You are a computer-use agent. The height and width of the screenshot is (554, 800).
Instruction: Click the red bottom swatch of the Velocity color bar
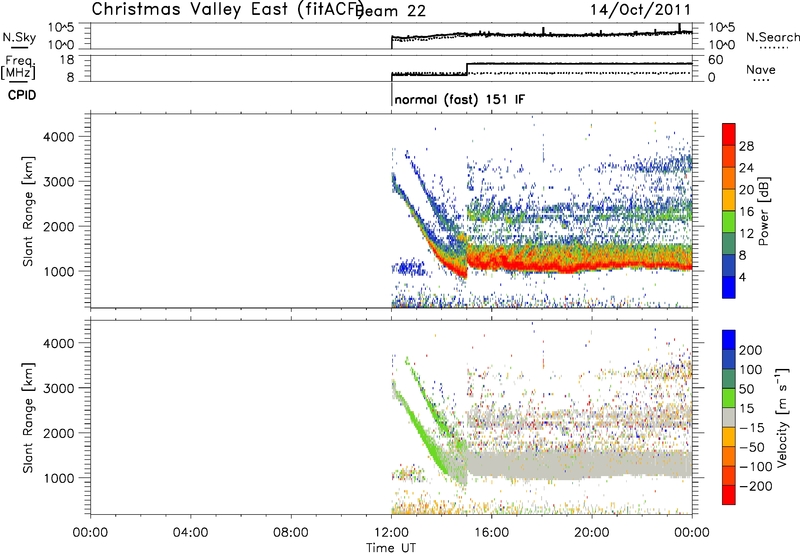(x=729, y=495)
